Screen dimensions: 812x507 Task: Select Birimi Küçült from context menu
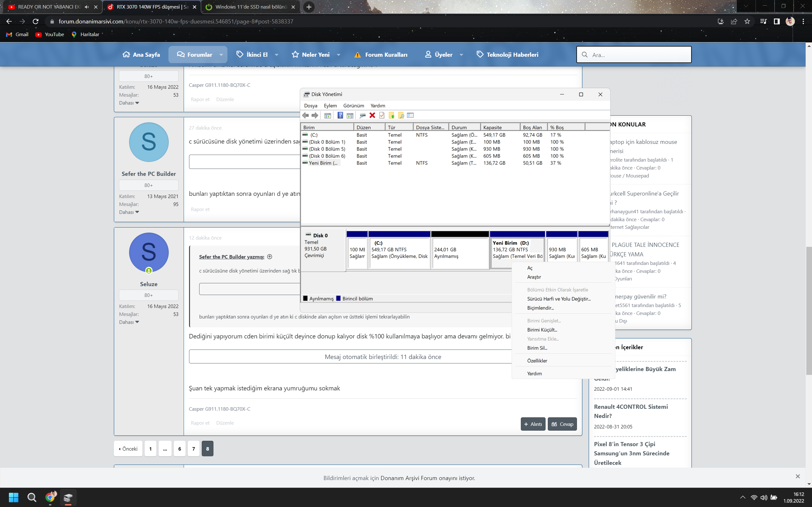click(x=542, y=330)
